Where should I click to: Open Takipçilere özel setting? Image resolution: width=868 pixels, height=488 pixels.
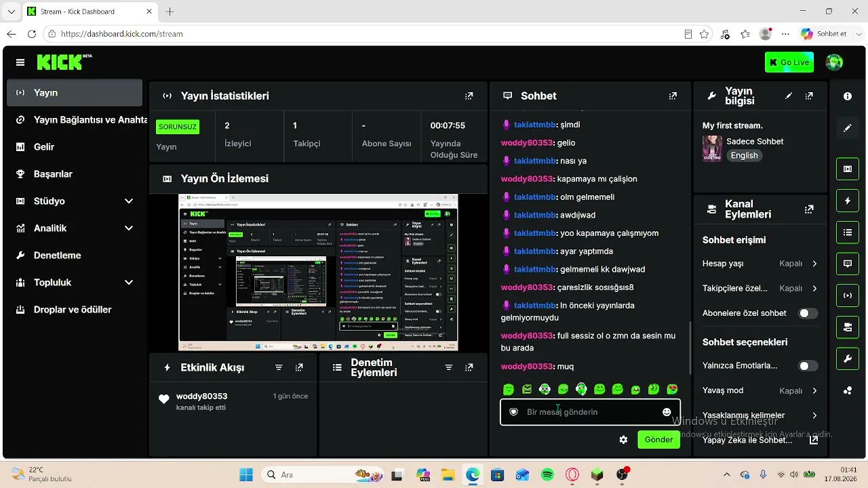tap(760, 289)
